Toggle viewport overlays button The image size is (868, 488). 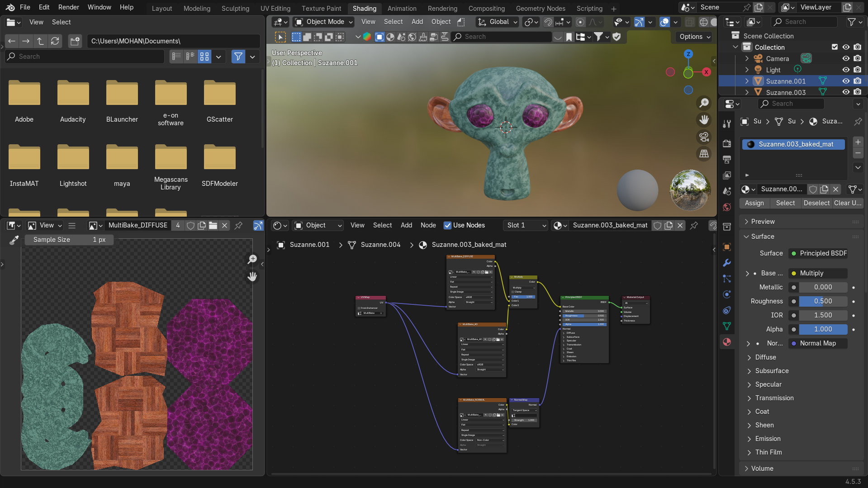[664, 22]
